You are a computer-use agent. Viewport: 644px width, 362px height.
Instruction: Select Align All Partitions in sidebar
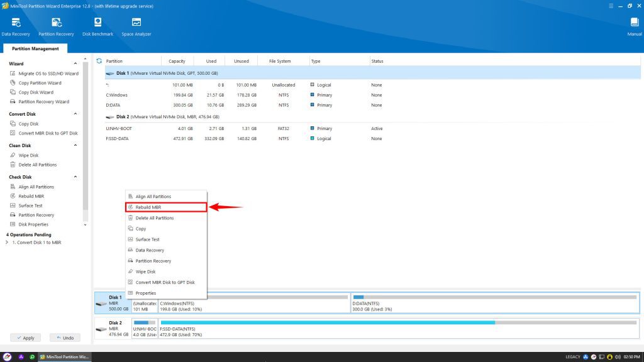[32, 187]
